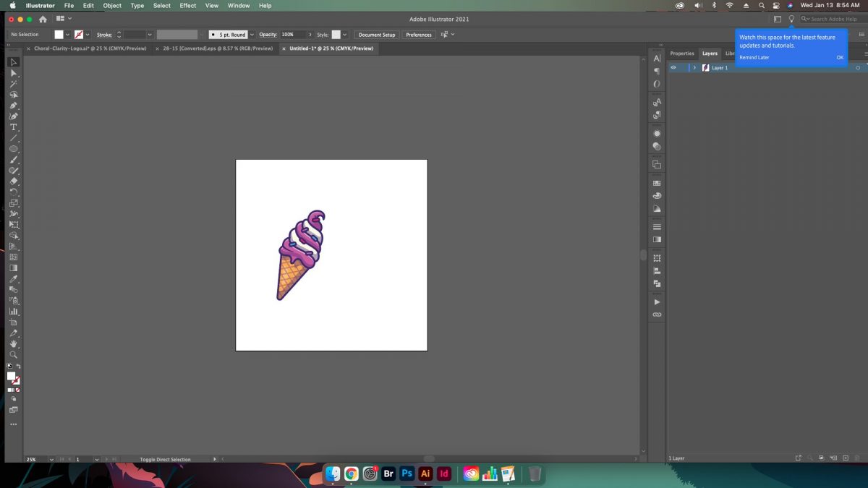Select the Magic Wand tool
Viewport: 868px width, 488px height.
tap(13, 84)
